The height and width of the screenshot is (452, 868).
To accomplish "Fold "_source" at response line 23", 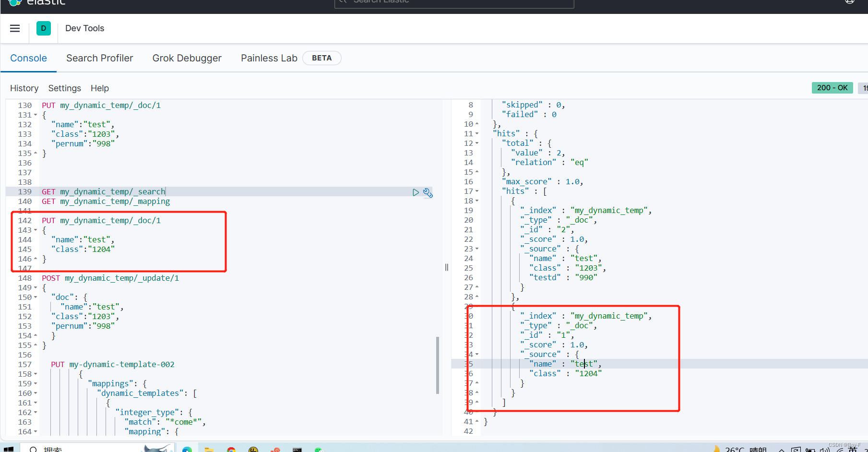I will [x=477, y=249].
